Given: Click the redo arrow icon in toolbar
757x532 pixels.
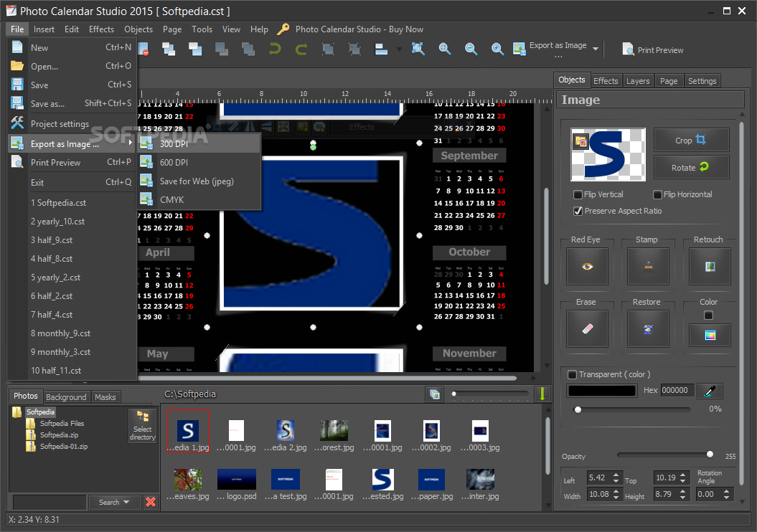Looking at the screenshot, I should click(301, 49).
